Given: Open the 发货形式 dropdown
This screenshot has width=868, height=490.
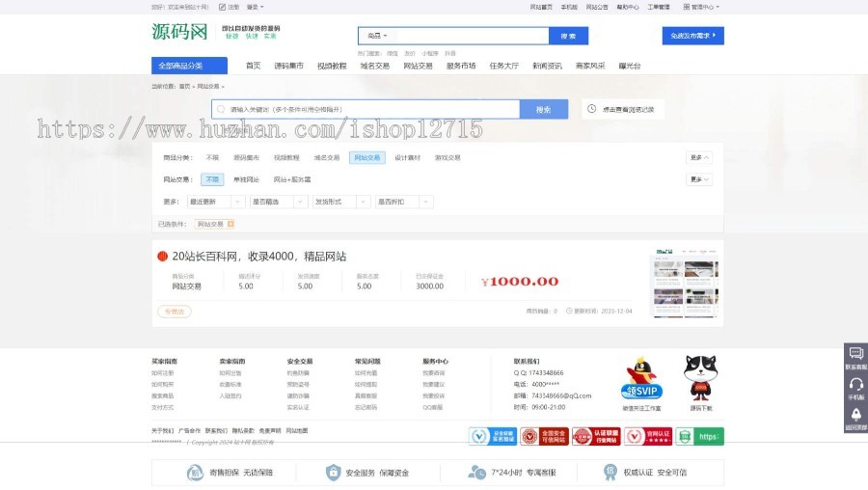Looking at the screenshot, I should pos(341,202).
